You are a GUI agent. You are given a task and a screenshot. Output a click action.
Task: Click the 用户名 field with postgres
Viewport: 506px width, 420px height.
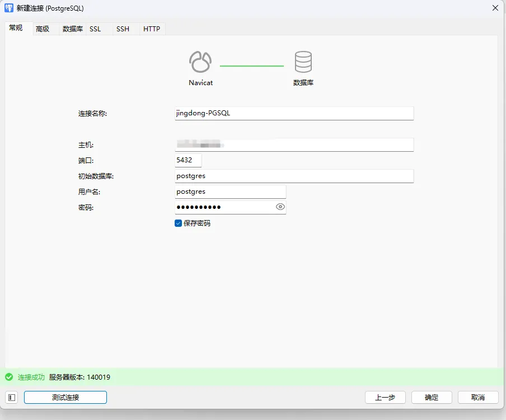231,192
